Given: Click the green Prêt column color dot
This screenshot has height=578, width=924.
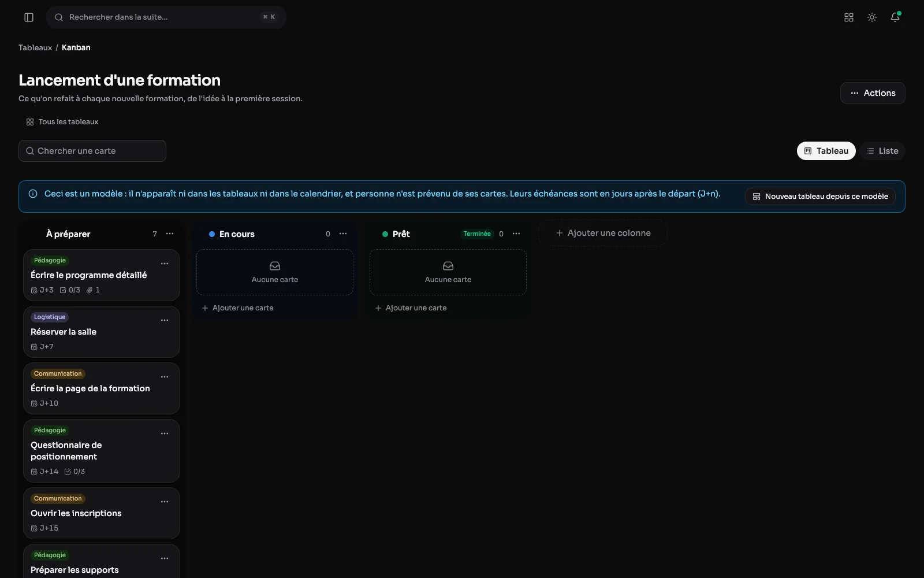Looking at the screenshot, I should (385, 234).
